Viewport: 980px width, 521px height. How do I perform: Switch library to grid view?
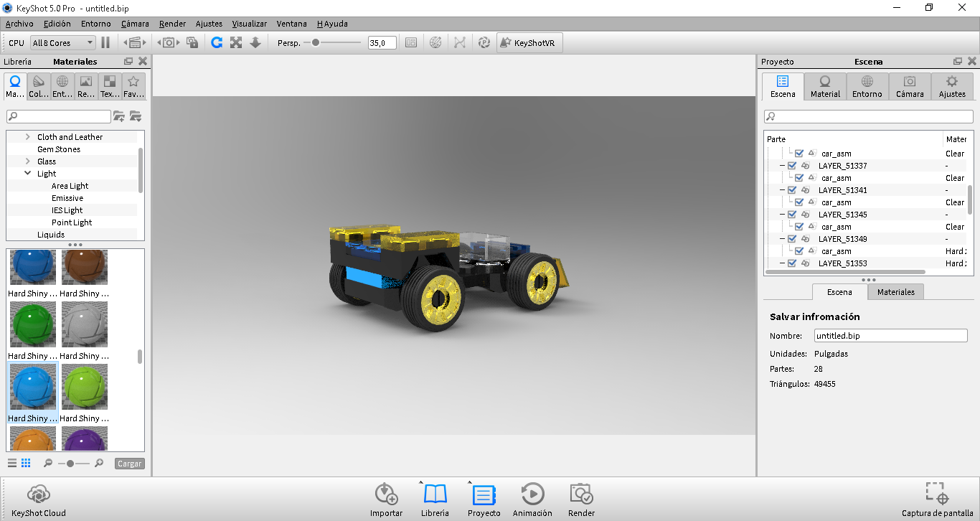26,464
